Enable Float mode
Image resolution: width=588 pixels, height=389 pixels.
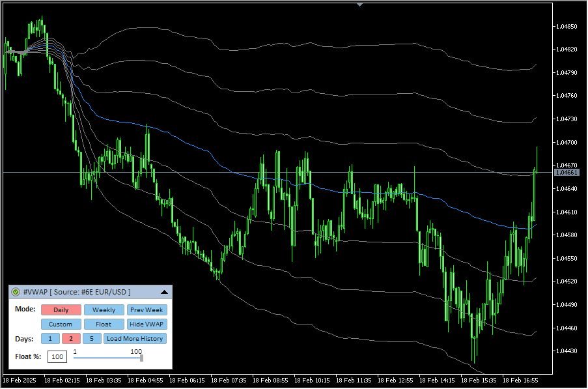[104, 324]
